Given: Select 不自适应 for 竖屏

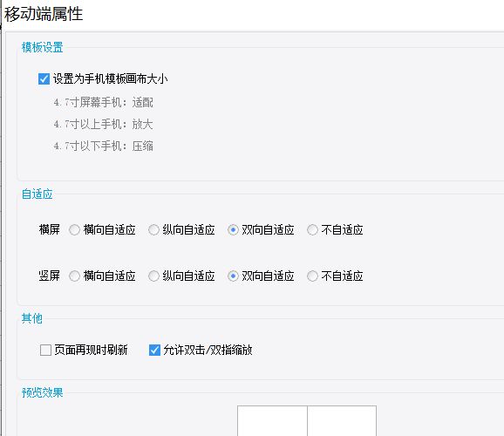Looking at the screenshot, I should click(x=312, y=276).
